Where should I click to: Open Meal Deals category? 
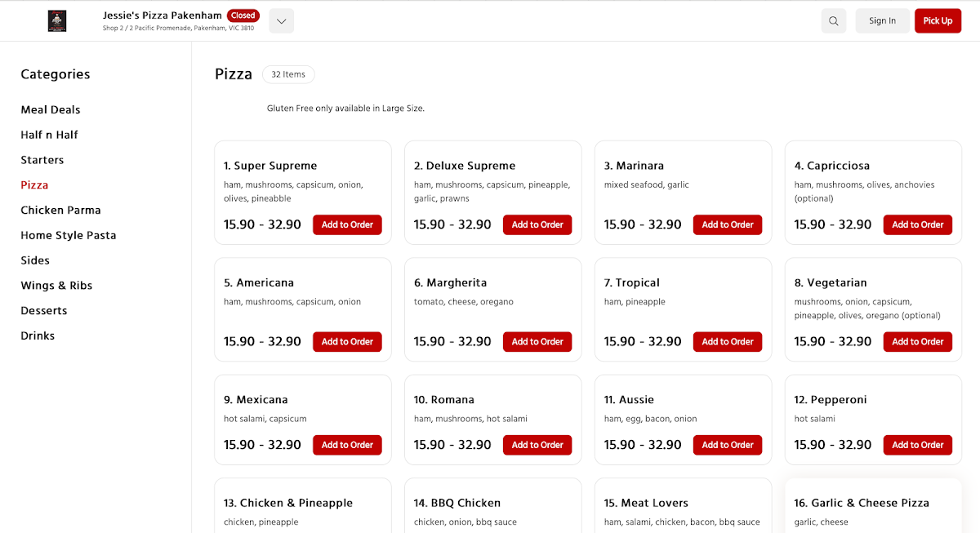pos(51,109)
